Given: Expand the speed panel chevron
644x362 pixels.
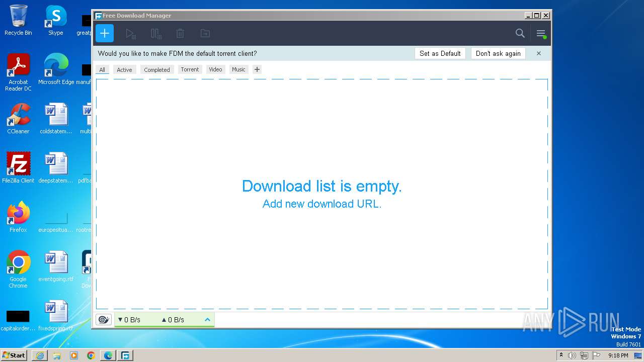Looking at the screenshot, I should point(207,319).
